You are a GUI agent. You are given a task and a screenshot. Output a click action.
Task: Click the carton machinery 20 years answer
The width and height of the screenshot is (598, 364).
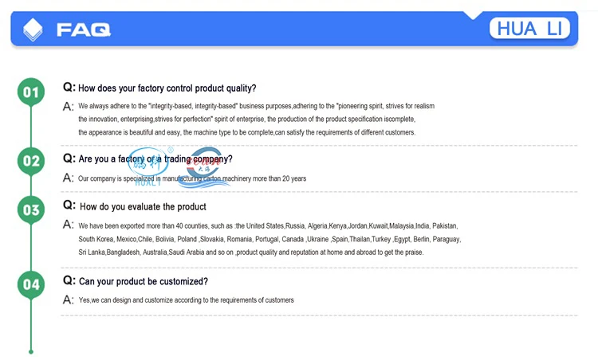tap(191, 178)
